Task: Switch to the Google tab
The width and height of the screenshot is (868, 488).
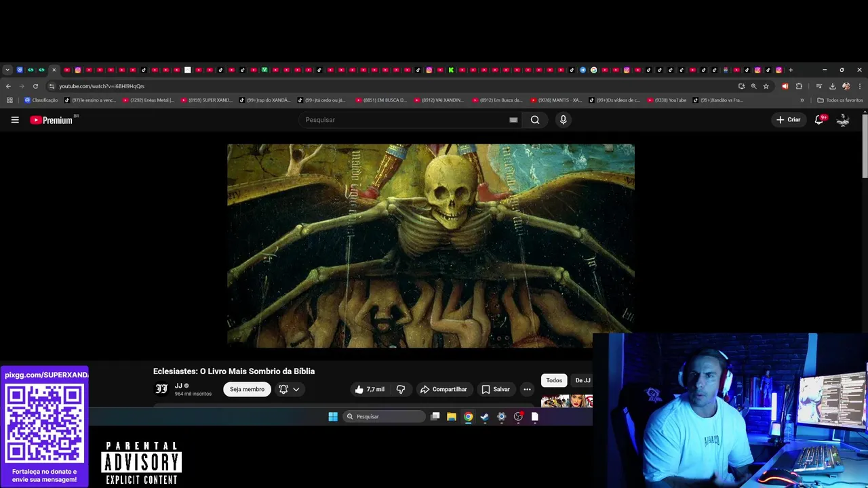Action: point(593,70)
